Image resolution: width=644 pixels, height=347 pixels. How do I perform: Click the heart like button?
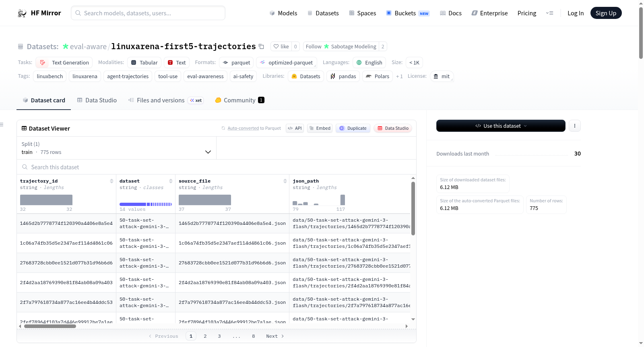coord(281,46)
